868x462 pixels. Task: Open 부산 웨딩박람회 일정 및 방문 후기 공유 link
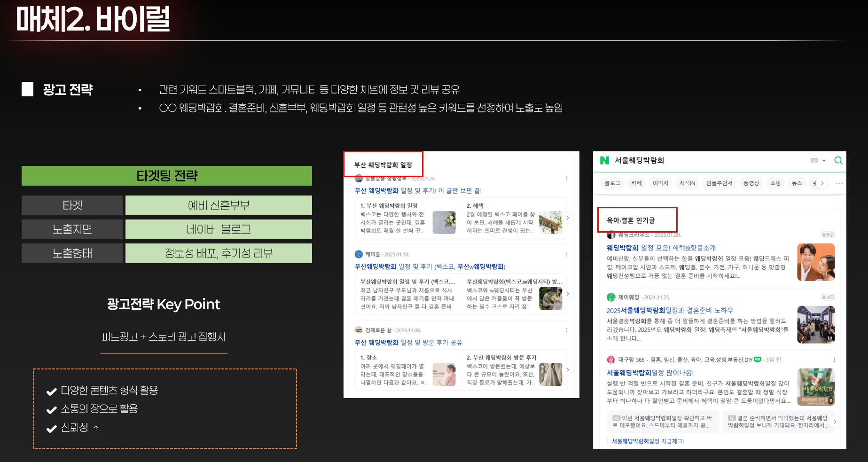click(408, 343)
